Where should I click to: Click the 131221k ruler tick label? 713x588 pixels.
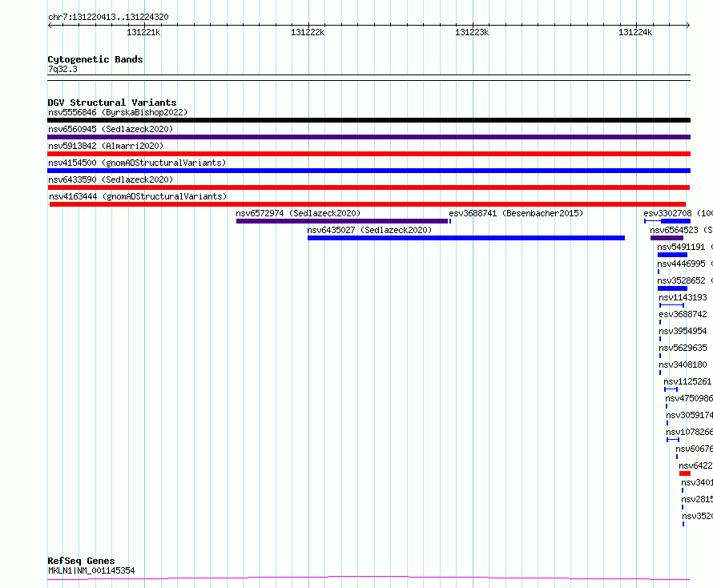pyautogui.click(x=143, y=32)
